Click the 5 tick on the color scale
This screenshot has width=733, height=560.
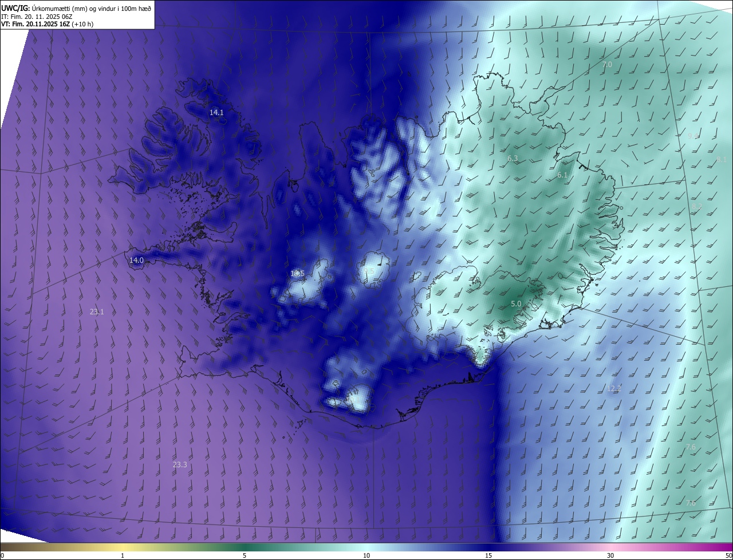click(x=245, y=555)
